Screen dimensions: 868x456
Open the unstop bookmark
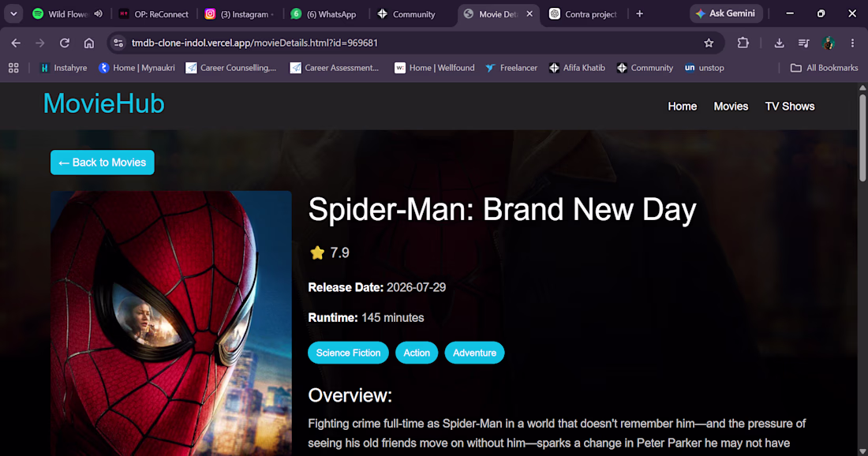[x=704, y=68]
